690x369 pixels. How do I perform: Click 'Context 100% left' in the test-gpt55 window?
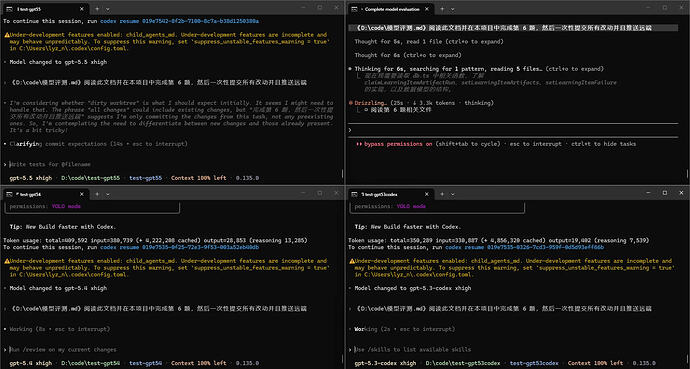[x=198, y=178]
